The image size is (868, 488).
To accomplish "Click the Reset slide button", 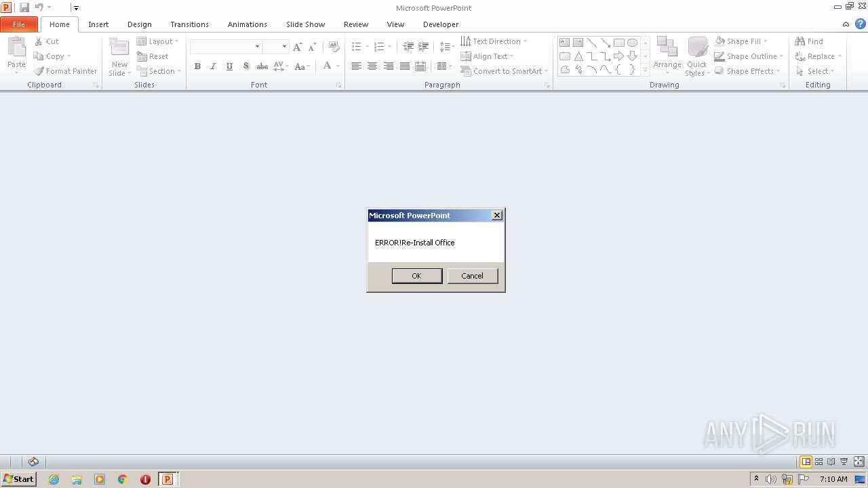I will (153, 56).
